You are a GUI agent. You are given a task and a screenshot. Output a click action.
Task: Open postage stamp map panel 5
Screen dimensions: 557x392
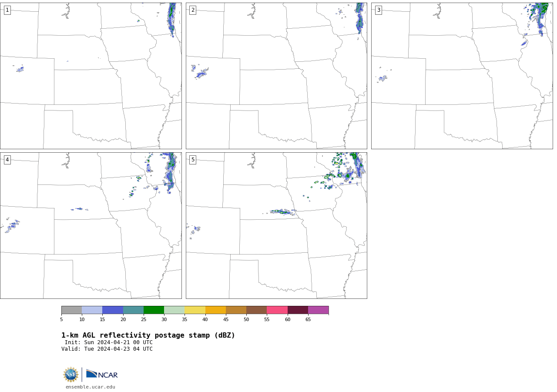coord(276,225)
